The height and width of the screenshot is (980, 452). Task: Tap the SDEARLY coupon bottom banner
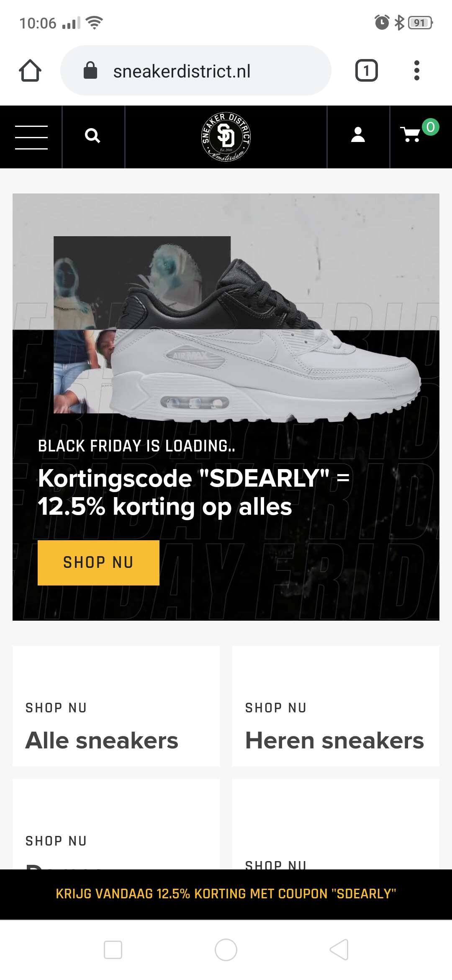click(226, 894)
